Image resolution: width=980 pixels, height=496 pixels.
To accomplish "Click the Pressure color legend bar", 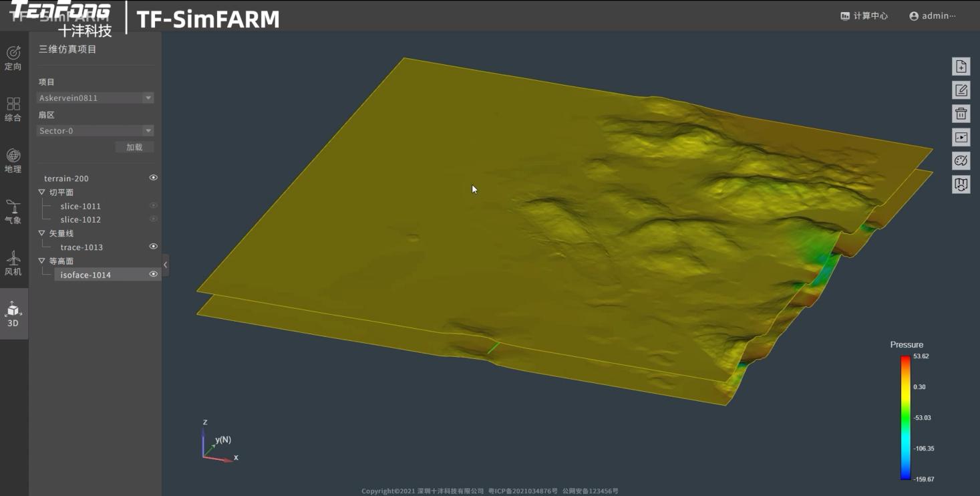I will [x=905, y=417].
